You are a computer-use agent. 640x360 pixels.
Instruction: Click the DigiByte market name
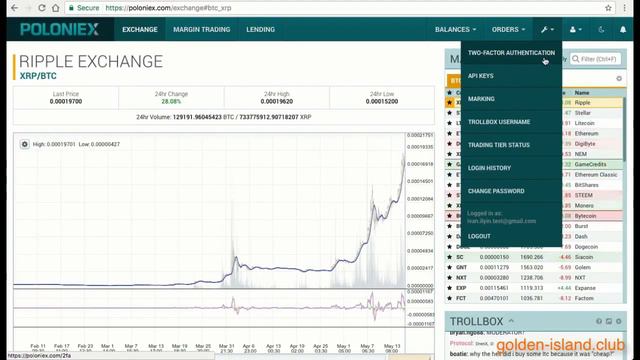[x=585, y=144]
